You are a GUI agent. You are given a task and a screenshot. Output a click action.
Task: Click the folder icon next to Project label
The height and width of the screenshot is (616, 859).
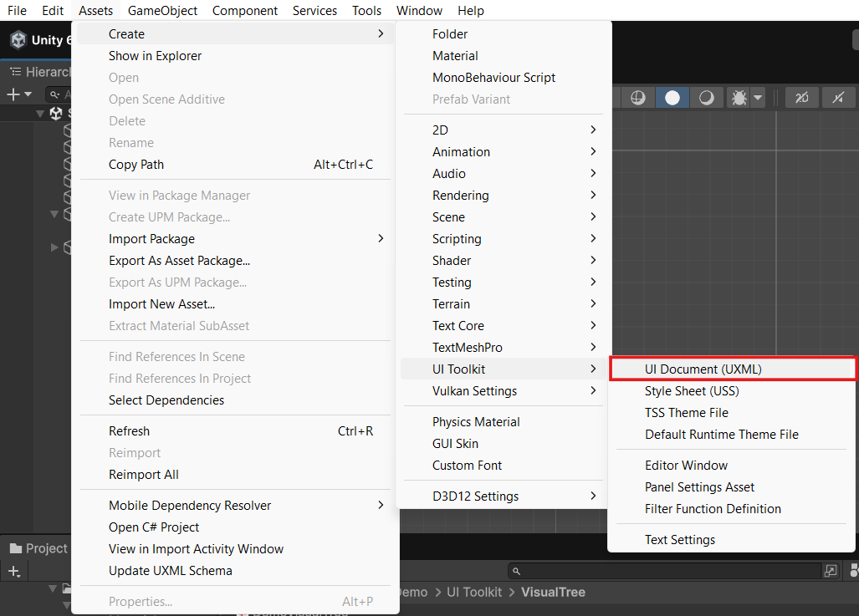(x=15, y=548)
